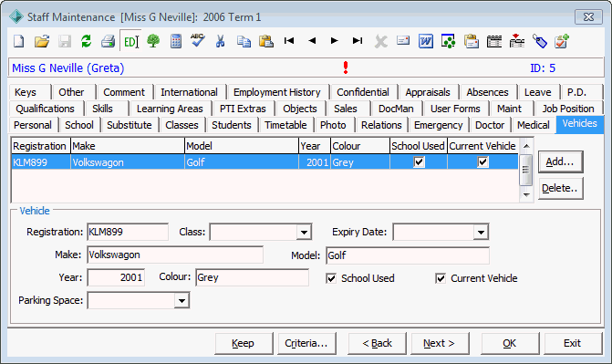The image size is (612, 364).
Task: Go to next record arrow
Action: tap(334, 41)
